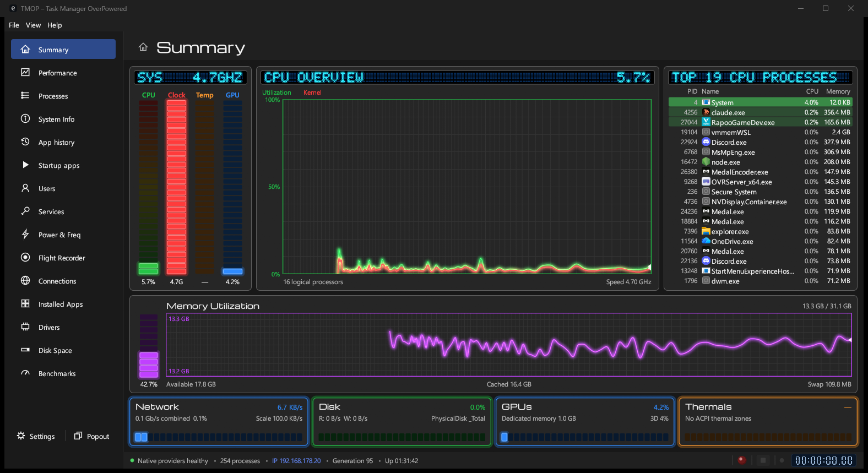Select the OneDrive.exe process row
Image resolution: width=868 pixels, height=473 pixels.
coord(761,241)
